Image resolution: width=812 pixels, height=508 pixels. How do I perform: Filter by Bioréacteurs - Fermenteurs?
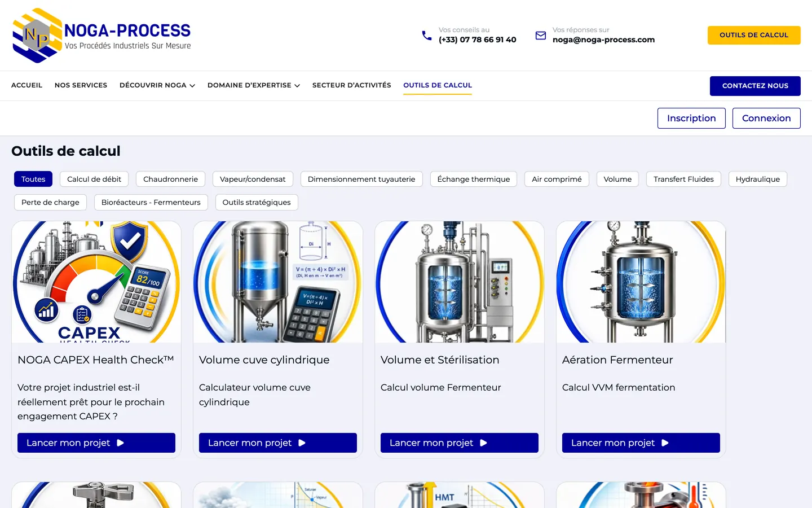pyautogui.click(x=151, y=202)
